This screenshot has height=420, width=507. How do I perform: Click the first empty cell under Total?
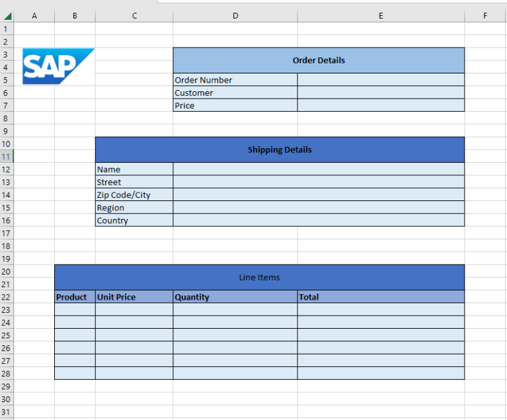coord(380,310)
